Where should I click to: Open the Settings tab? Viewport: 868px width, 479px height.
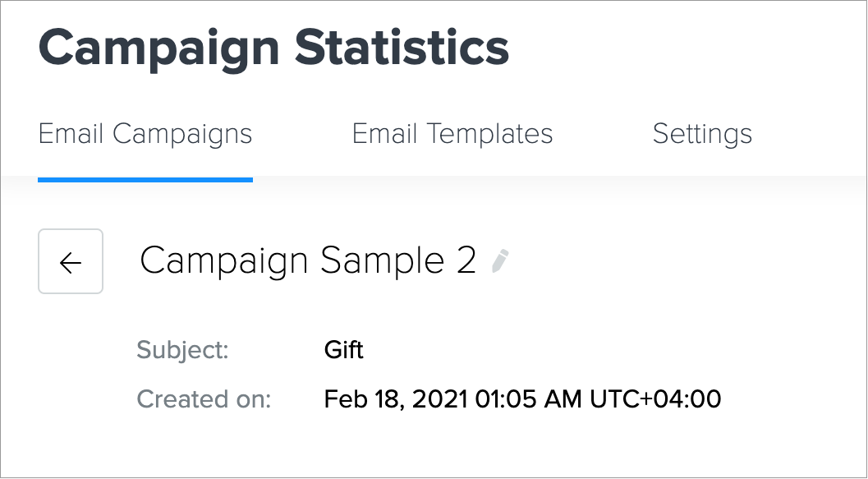702,134
